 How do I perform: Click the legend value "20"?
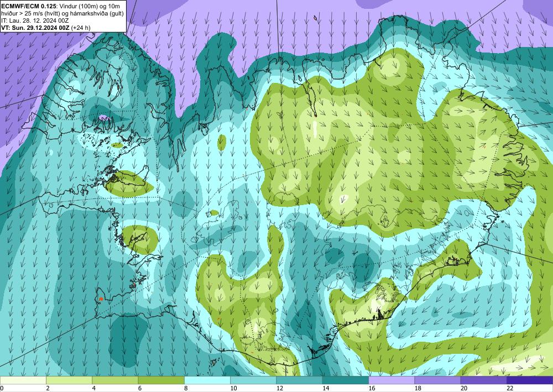tap(464, 388)
